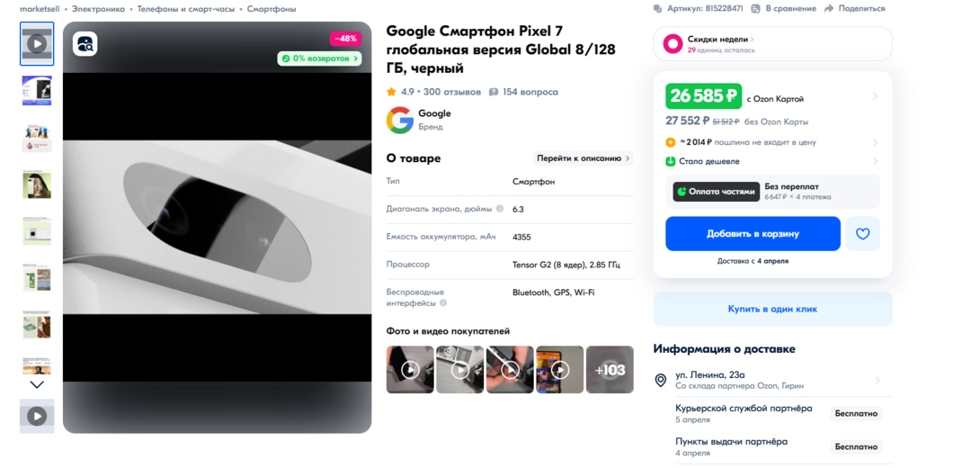Open the 300 отзывов reviews link
Image resolution: width=980 pixels, height=468 pixels.
452,92
